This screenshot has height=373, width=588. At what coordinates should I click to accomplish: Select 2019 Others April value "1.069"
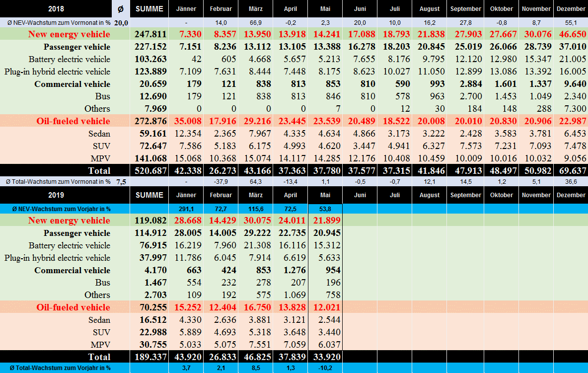tap(294, 295)
